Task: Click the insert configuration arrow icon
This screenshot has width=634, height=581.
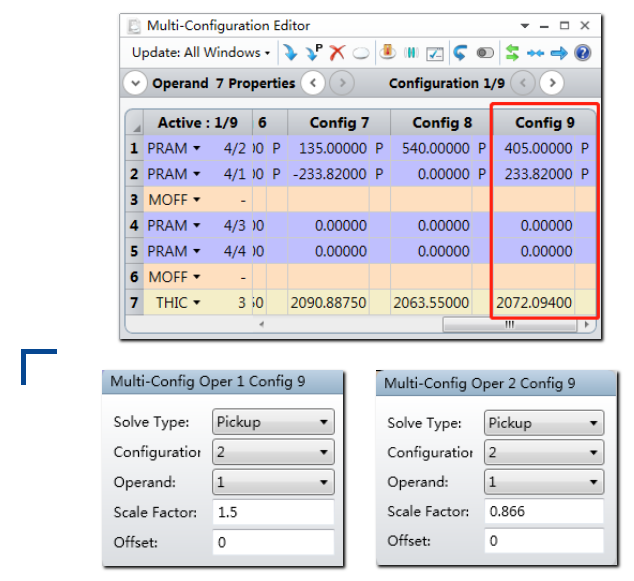Action: (x=289, y=53)
